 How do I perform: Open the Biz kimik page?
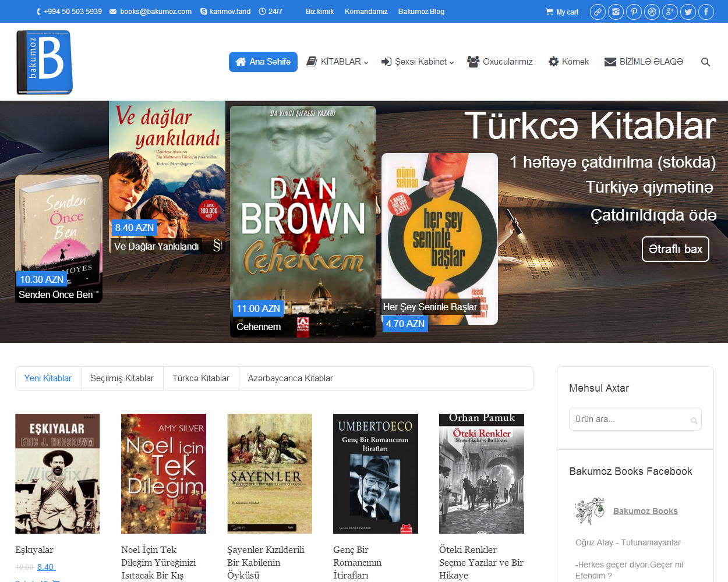click(320, 12)
